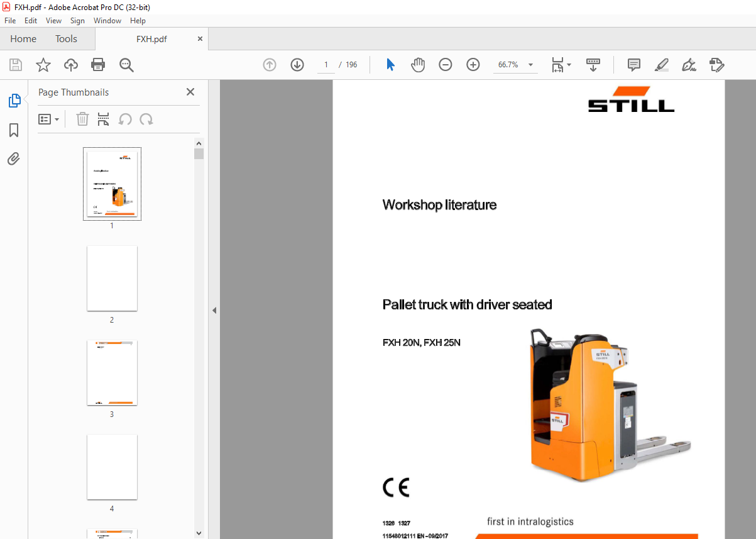The height and width of the screenshot is (539, 756).
Task: Click 'FXH 20N, FXH 25N' model text
Action: point(422,343)
